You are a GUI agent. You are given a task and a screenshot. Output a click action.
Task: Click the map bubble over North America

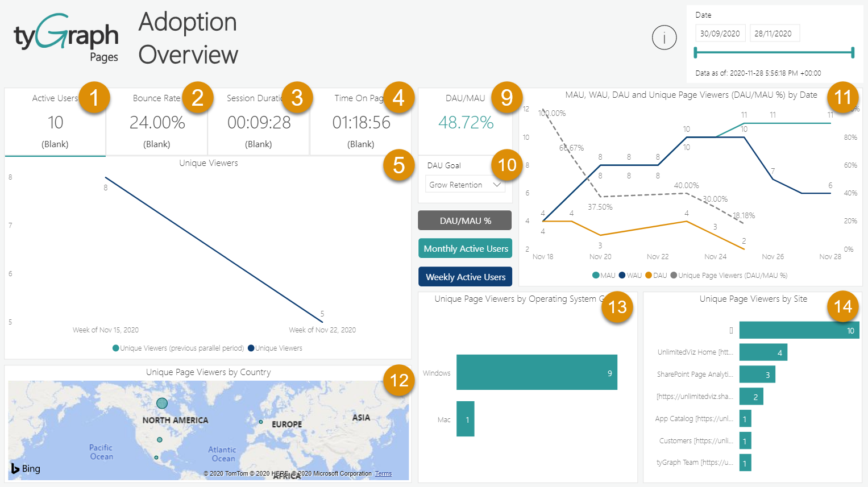click(162, 403)
